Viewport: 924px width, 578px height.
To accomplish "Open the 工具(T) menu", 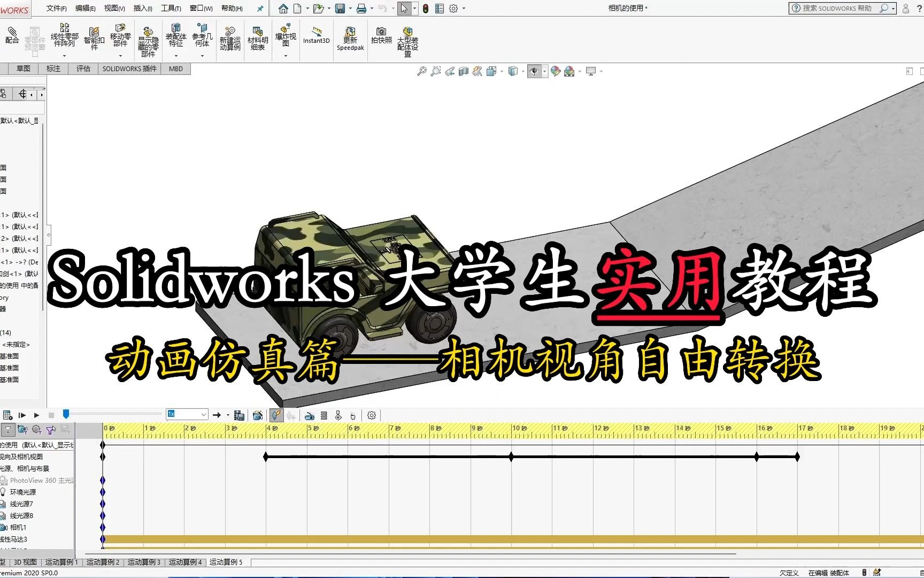I will click(171, 9).
